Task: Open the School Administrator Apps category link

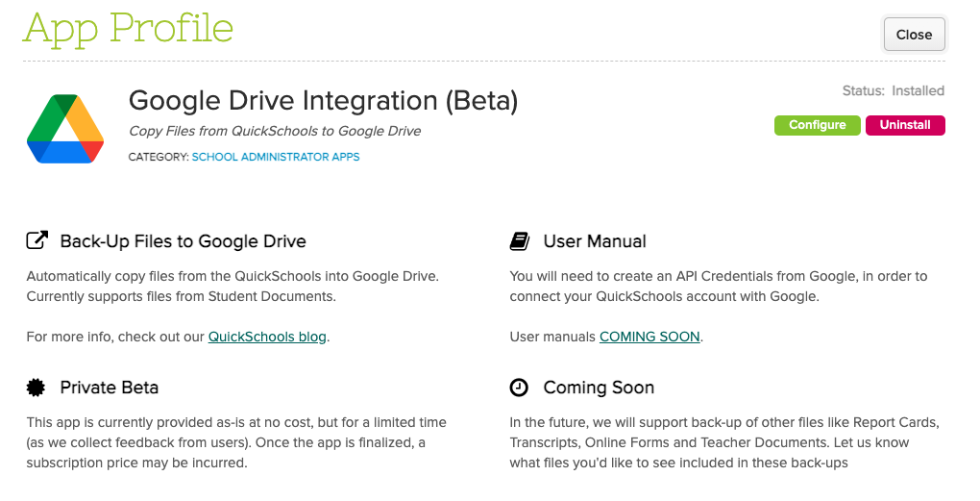Action: point(276,157)
